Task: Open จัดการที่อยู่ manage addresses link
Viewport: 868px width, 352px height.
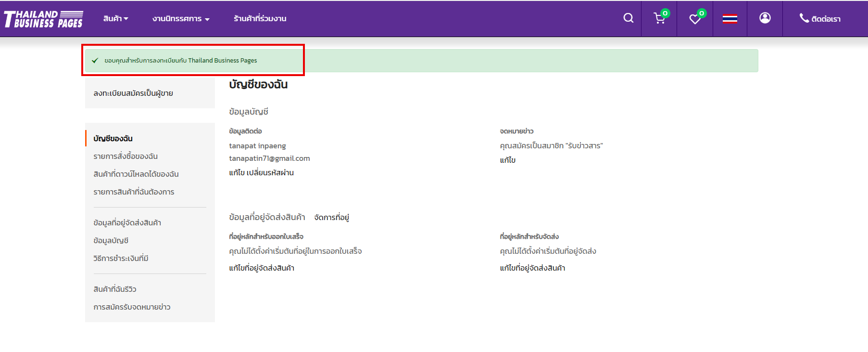Action: point(331,218)
